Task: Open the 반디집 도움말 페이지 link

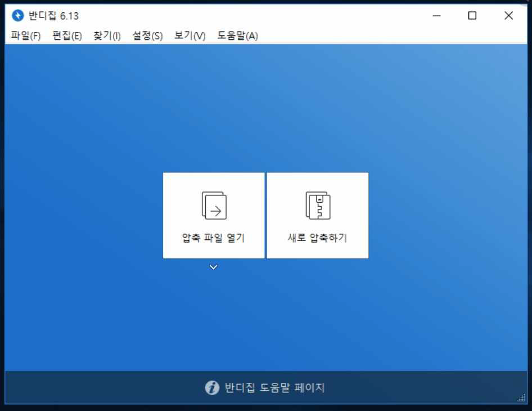Action: coord(275,387)
